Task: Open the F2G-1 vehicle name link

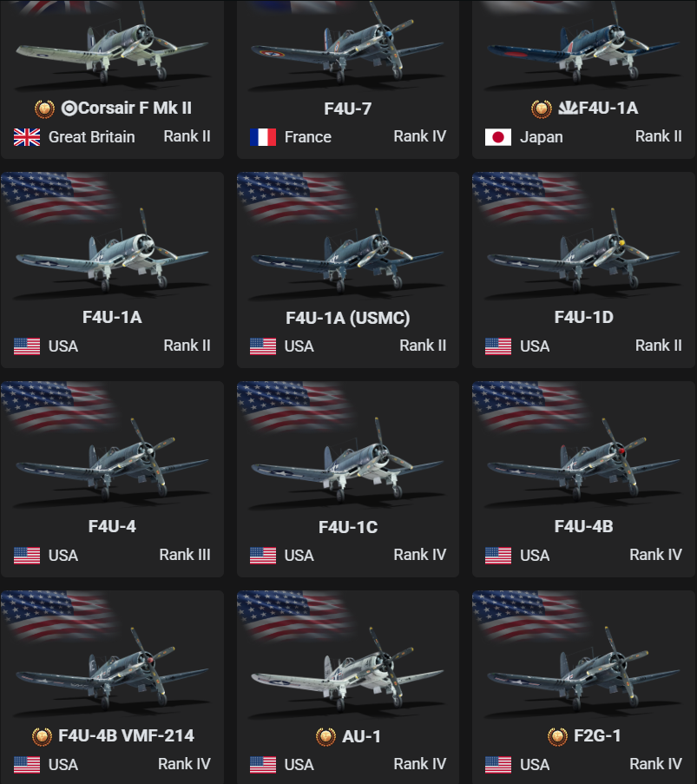Action: 597,735
